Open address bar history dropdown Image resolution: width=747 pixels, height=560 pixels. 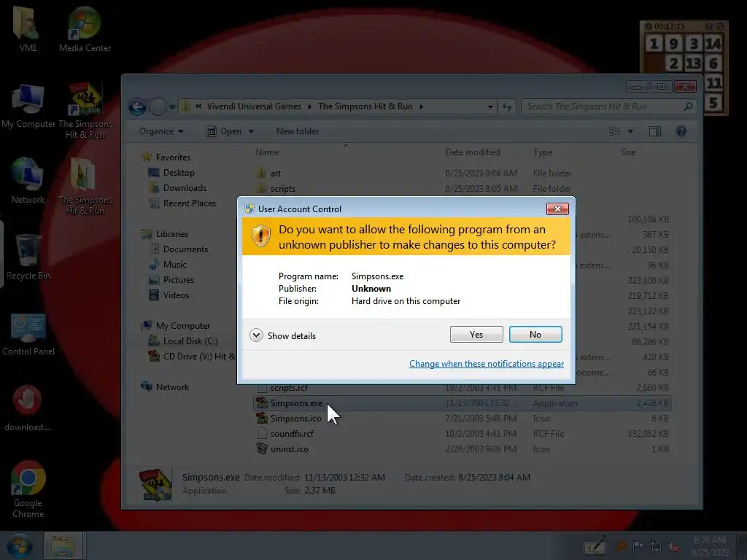pos(490,106)
